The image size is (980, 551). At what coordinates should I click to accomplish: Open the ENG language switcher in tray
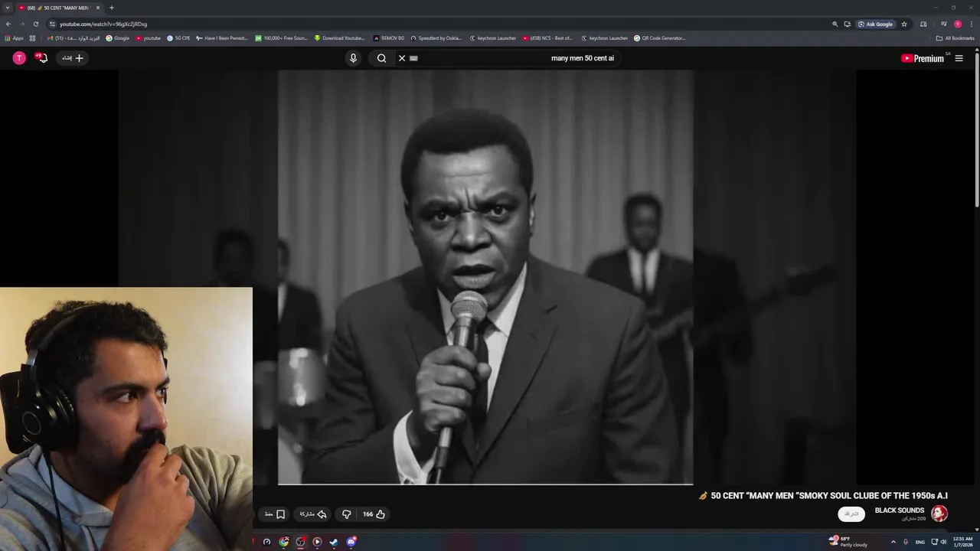point(920,542)
